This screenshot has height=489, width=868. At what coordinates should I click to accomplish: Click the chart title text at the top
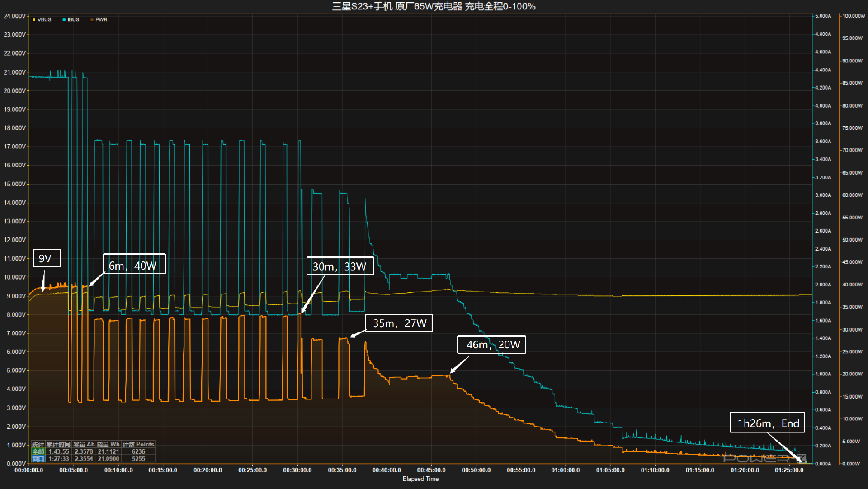[x=434, y=6]
